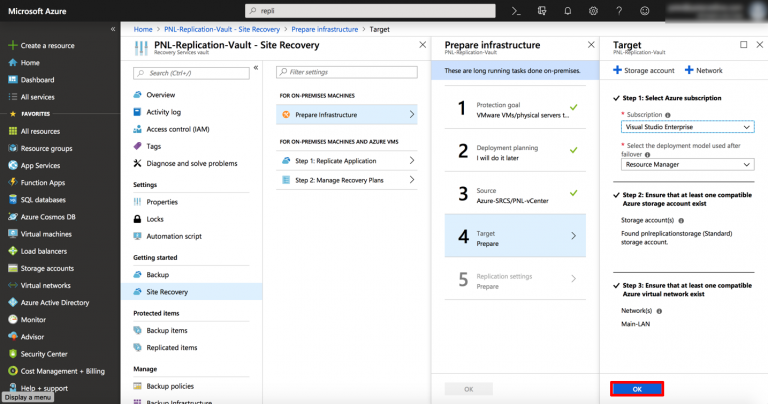Open the deployment model Resource Manager dropdown
This screenshot has height=404, width=768.
click(688, 165)
